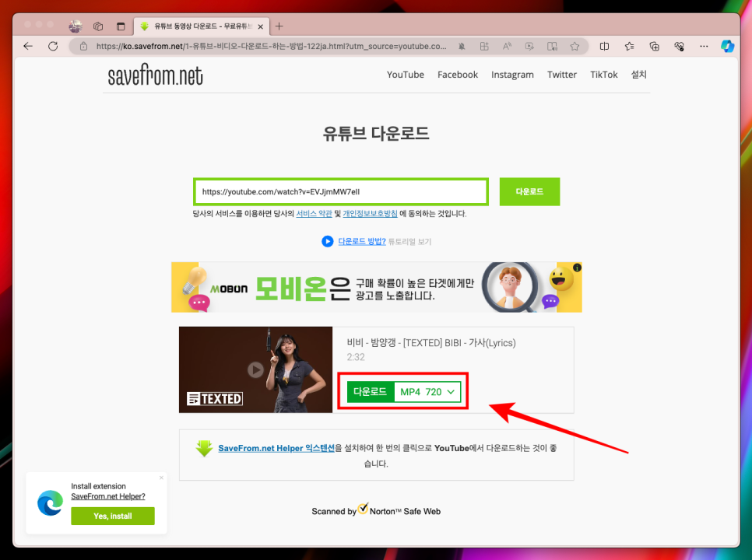Open the profile avatar in the title bar

click(x=75, y=26)
